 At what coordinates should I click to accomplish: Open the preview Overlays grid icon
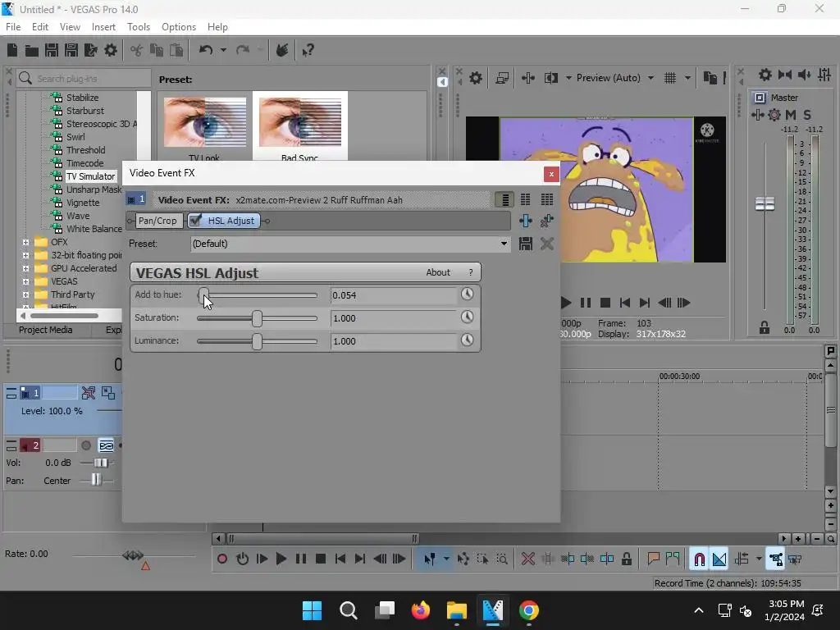670,78
